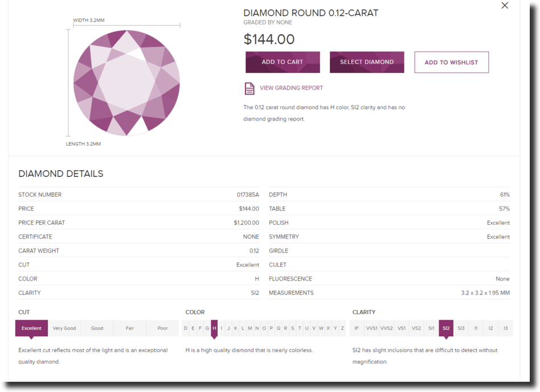The width and height of the screenshot is (540, 392).
Task: Click the Good cut rating
Action: 96,328
